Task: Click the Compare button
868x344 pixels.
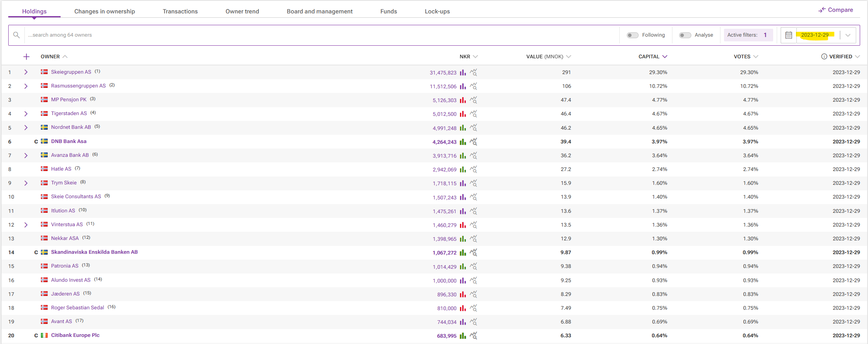Action: click(x=836, y=10)
